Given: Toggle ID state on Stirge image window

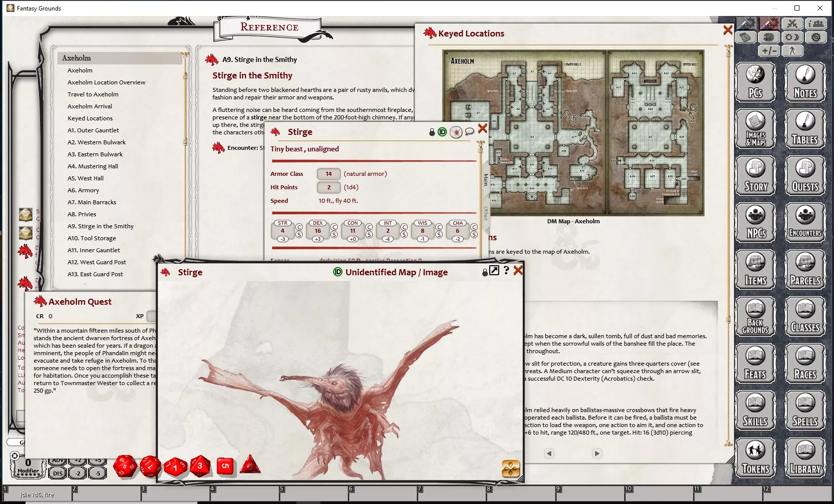Looking at the screenshot, I should [x=338, y=272].
